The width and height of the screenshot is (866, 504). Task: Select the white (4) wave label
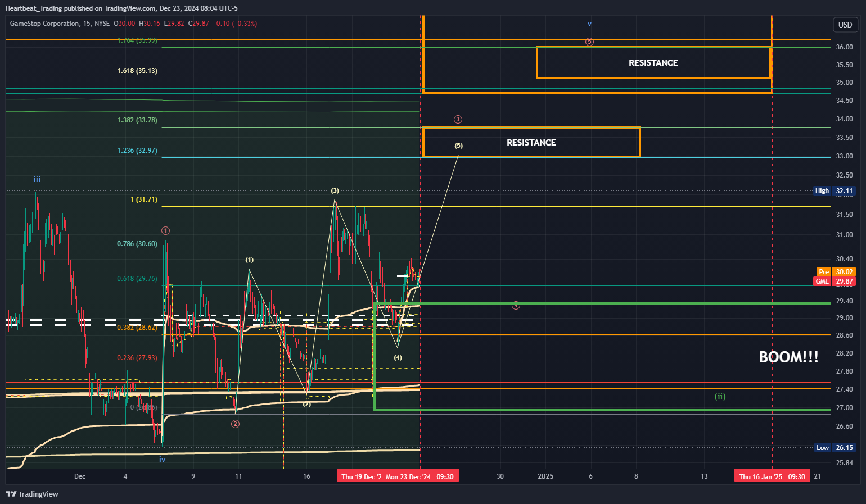398,357
